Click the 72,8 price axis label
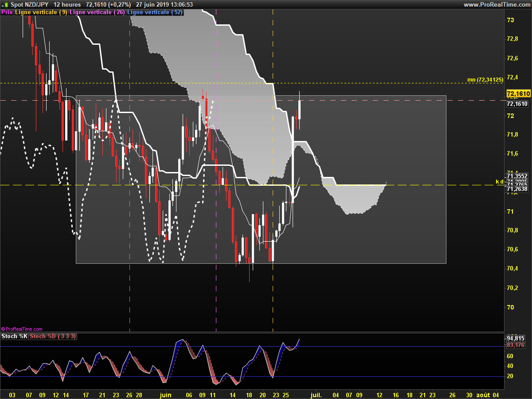The image size is (532, 399). pyautogui.click(x=512, y=39)
